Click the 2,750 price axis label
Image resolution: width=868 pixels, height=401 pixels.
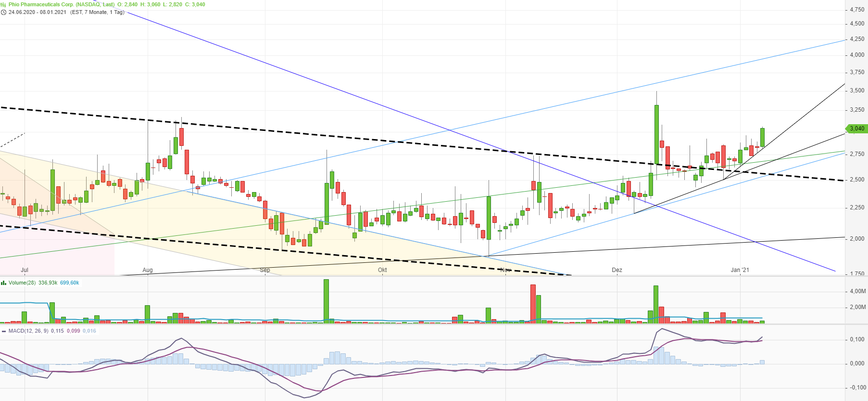857,154
